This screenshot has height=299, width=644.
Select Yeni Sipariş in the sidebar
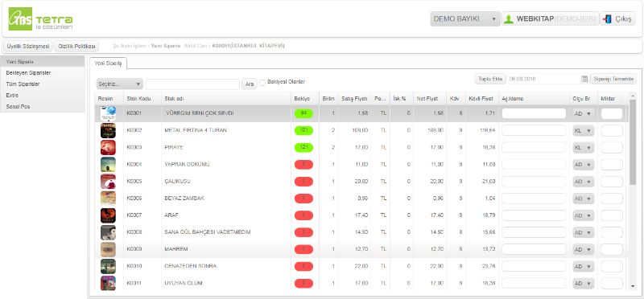click(x=43, y=62)
